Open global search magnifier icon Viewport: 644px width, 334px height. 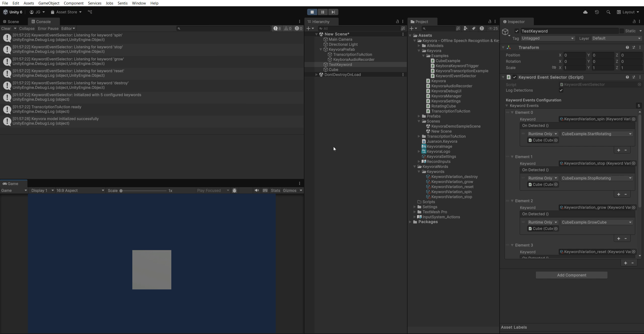pyautogui.click(x=608, y=12)
